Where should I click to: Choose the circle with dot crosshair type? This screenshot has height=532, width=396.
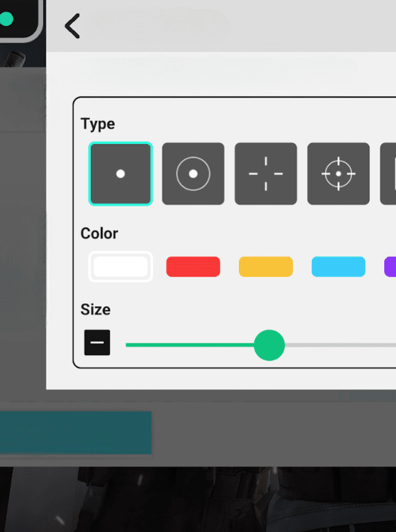(193, 174)
